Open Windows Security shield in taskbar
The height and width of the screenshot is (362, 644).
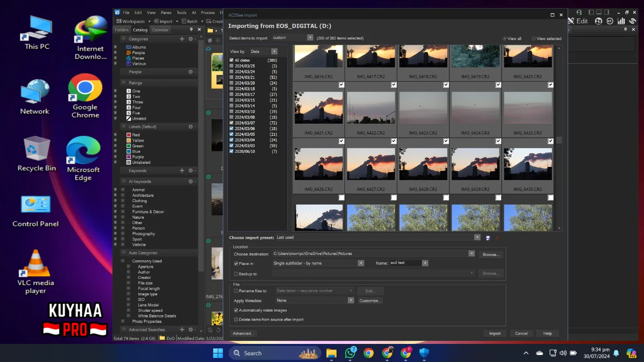424,353
